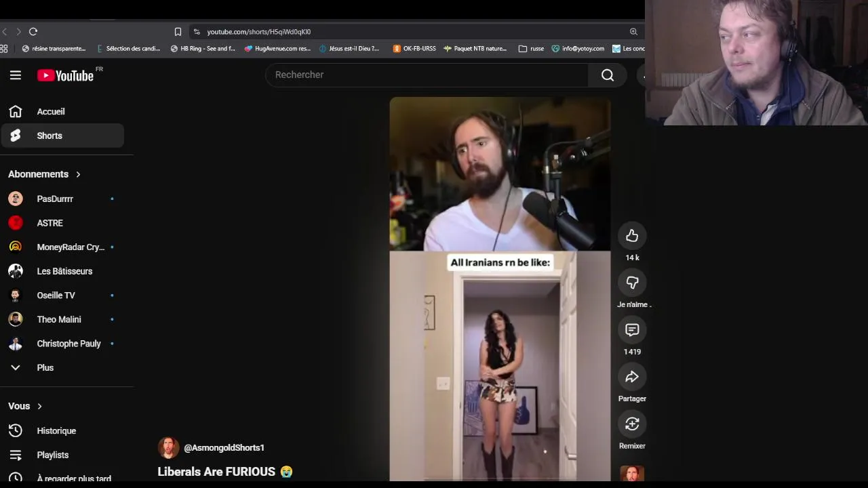The width and height of the screenshot is (868, 488).
Task: Open the YouTube hamburger guide menu
Action: (x=16, y=75)
